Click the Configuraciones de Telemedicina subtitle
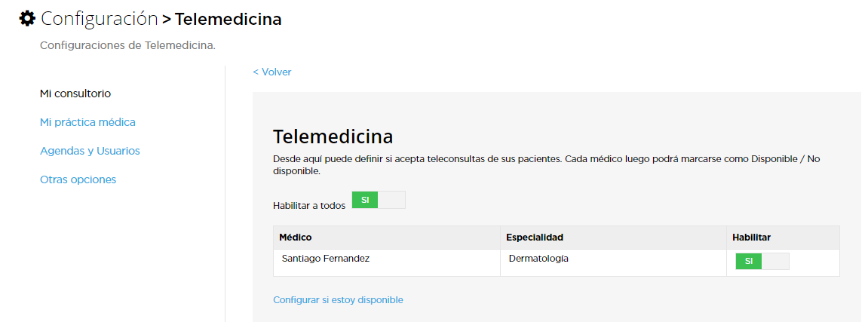 [127, 45]
